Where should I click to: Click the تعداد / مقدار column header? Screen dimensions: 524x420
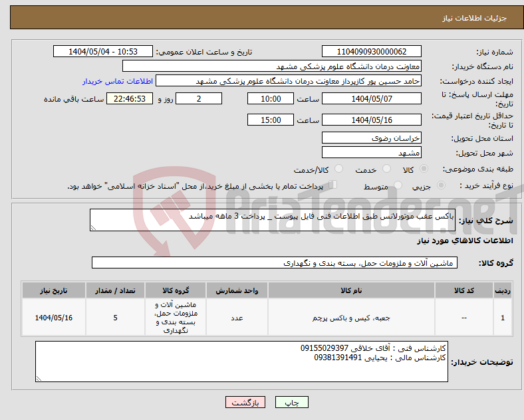point(115,290)
